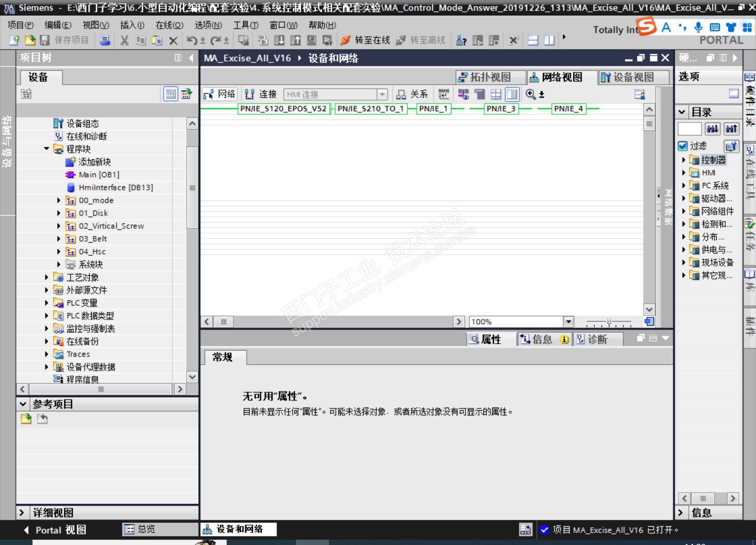Click the 保存项目 save project button
Screen dimensions: 756x545
pos(64,40)
